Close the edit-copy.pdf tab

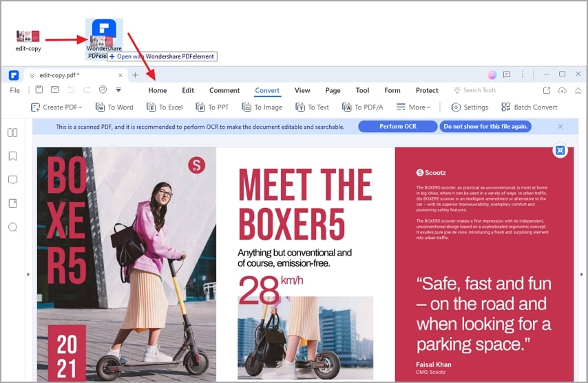click(120, 75)
